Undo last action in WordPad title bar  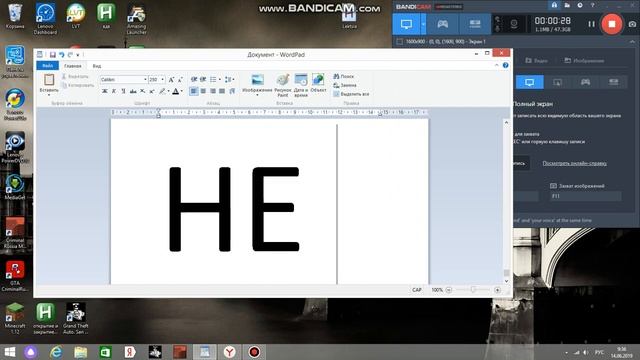pos(62,55)
